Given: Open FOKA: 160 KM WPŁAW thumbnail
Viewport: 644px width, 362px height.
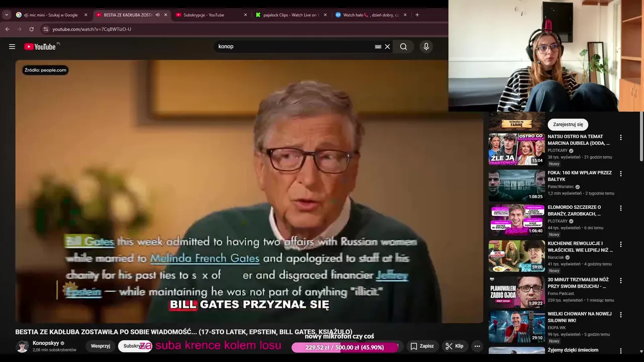Looking at the screenshot, I should coord(517,186).
